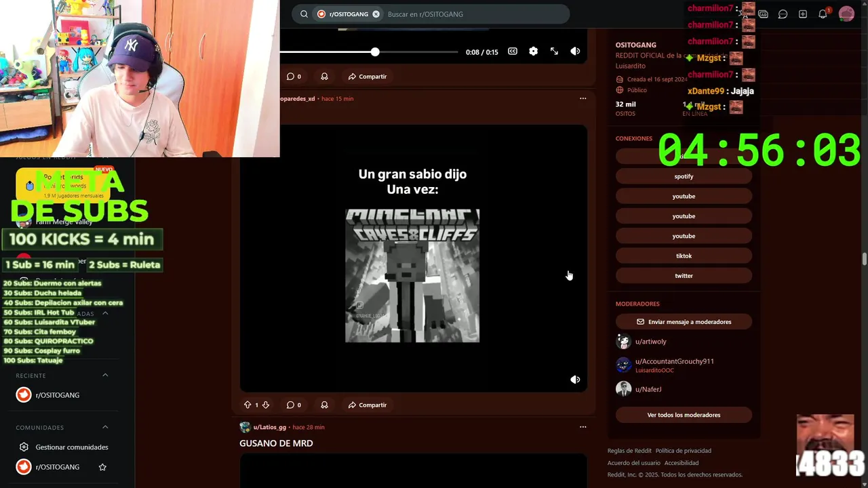Open the user profile avatar menu
Viewport: 868px width, 488px height.
pos(846,14)
